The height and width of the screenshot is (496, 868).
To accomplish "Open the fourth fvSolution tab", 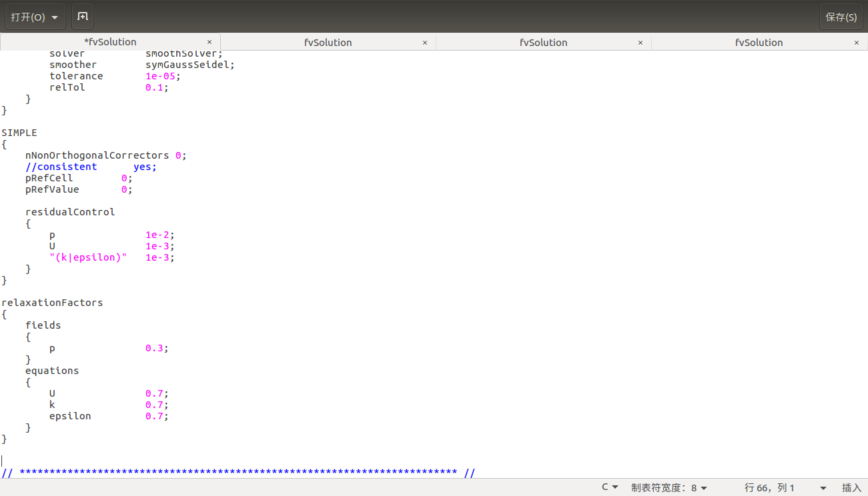I will (x=759, y=43).
